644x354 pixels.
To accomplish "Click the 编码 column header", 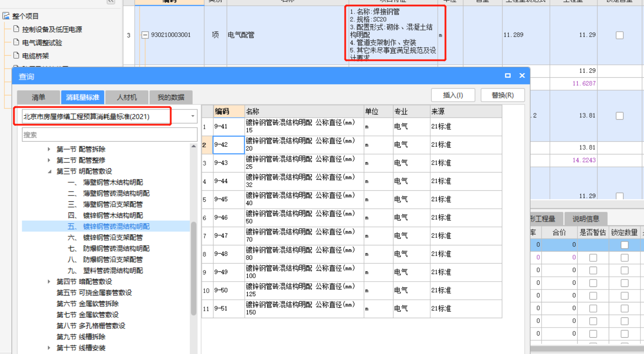I will [x=229, y=111].
